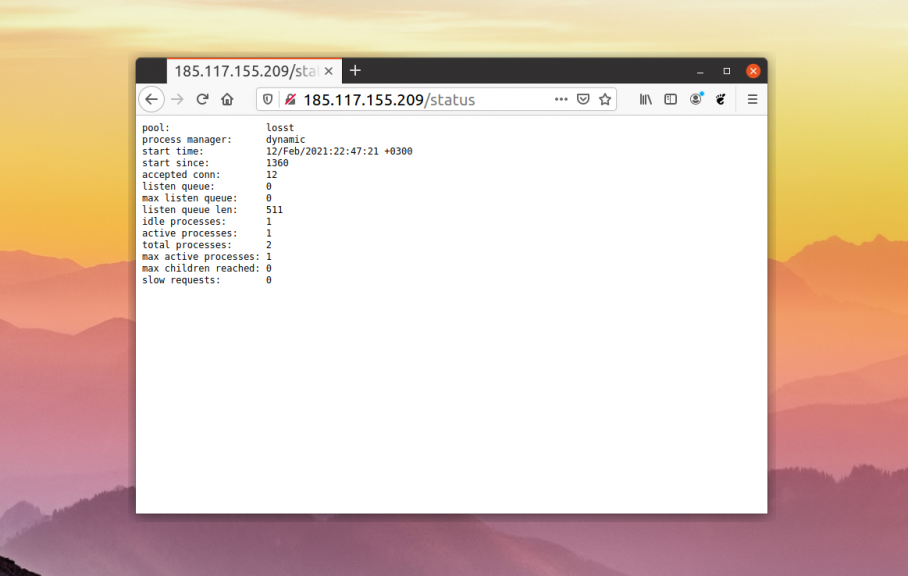
Task: Select the 185.117.155.209/status tab
Action: click(x=254, y=71)
